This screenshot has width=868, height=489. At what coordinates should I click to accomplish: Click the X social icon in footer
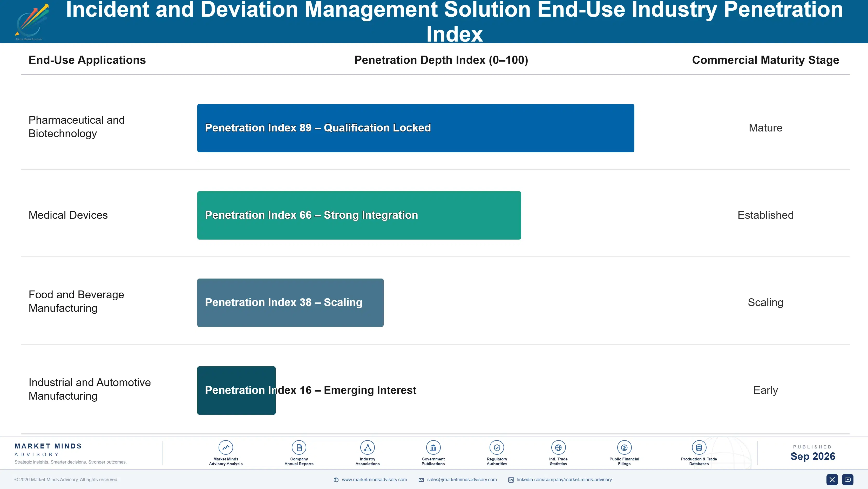(x=832, y=480)
